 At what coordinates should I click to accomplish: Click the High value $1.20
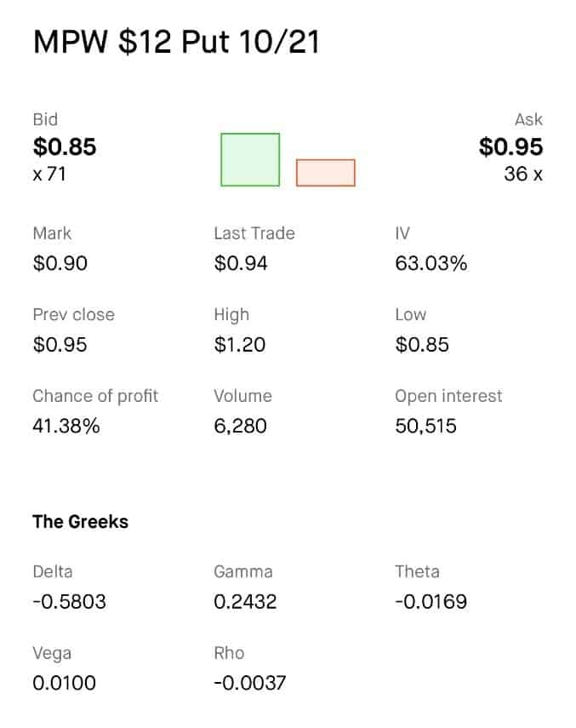[240, 345]
